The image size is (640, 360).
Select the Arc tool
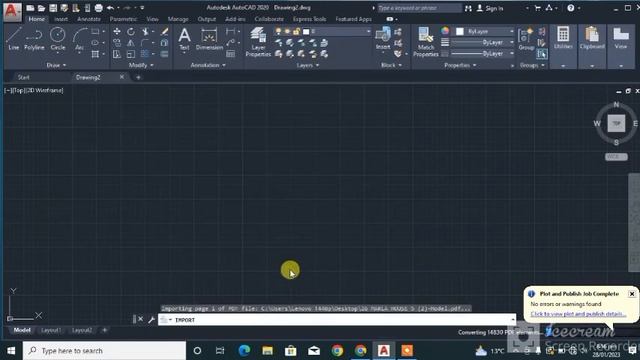79,39
